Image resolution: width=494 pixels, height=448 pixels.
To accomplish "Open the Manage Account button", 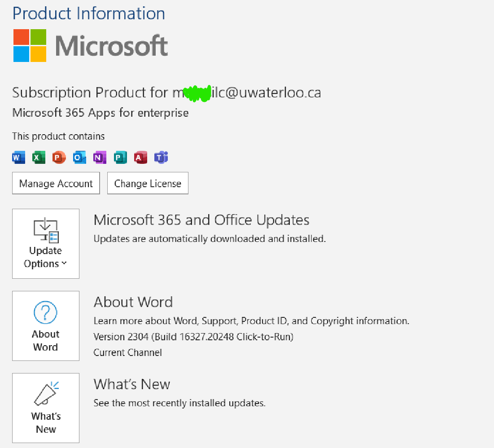I will (x=56, y=183).
